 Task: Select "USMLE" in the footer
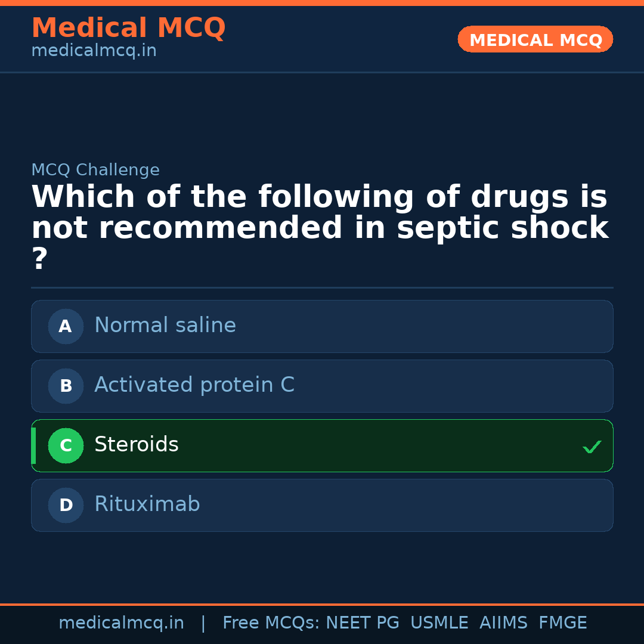pos(439,623)
